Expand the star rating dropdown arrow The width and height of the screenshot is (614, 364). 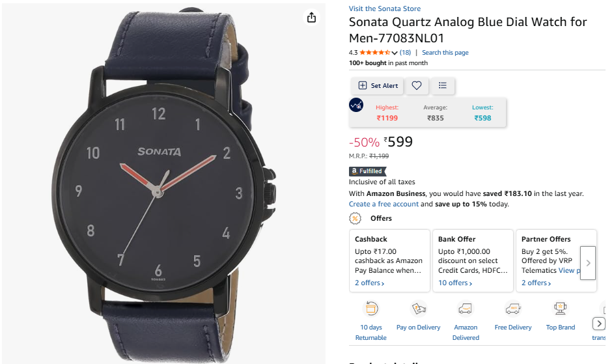(395, 53)
